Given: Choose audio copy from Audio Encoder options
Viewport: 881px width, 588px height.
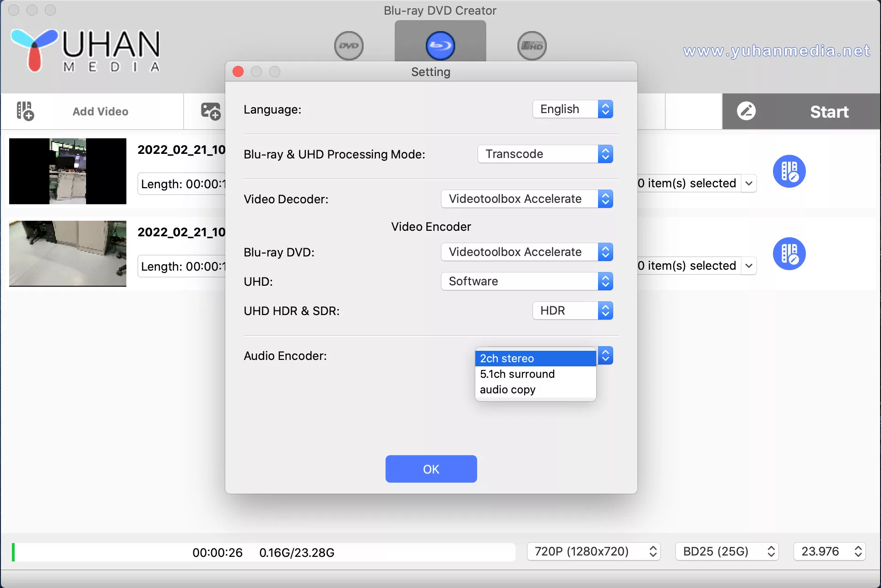Looking at the screenshot, I should coord(507,389).
